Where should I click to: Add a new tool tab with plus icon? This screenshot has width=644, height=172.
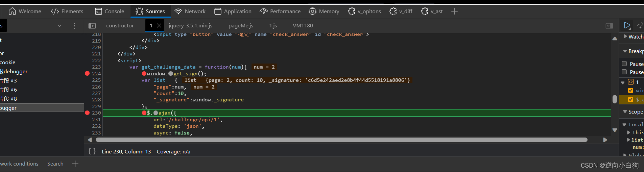pyautogui.click(x=454, y=11)
